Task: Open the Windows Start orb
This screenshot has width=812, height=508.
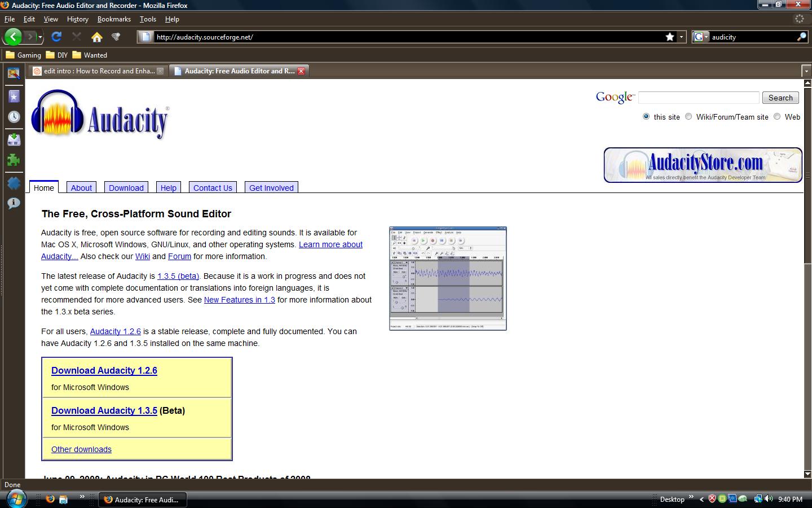Action: [x=16, y=499]
